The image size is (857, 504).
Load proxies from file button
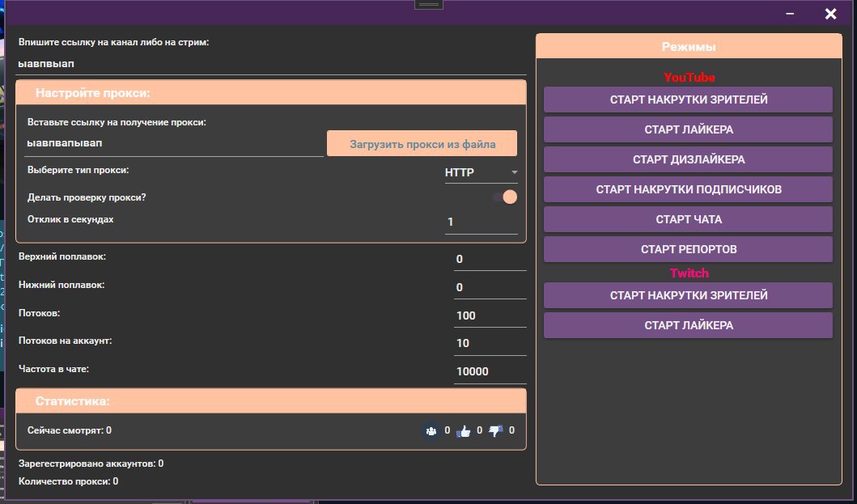(422, 144)
